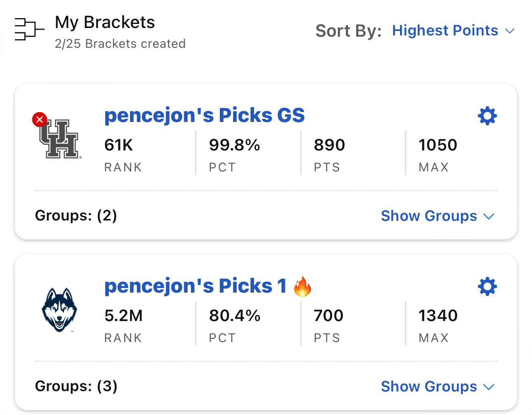Click the Houston team logo

(60, 139)
